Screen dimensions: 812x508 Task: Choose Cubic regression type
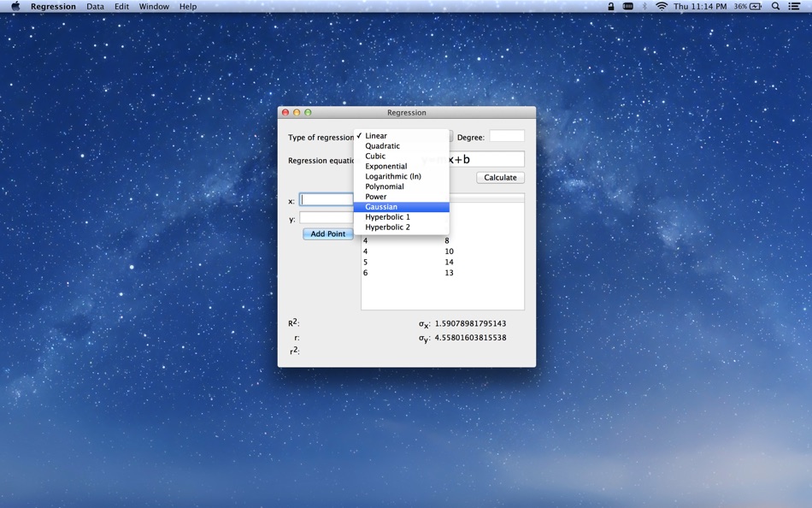click(x=402, y=156)
